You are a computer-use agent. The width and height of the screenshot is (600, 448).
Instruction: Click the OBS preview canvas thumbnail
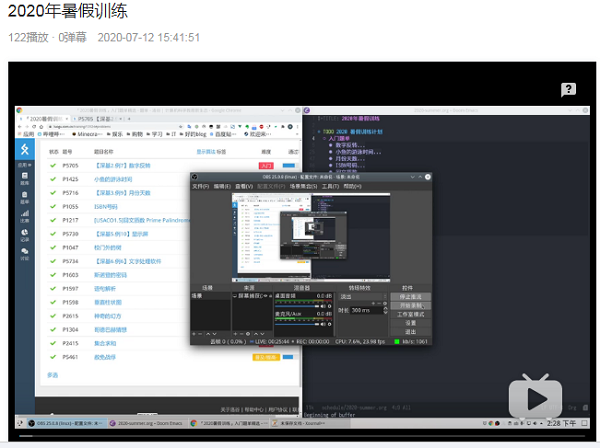311,237
